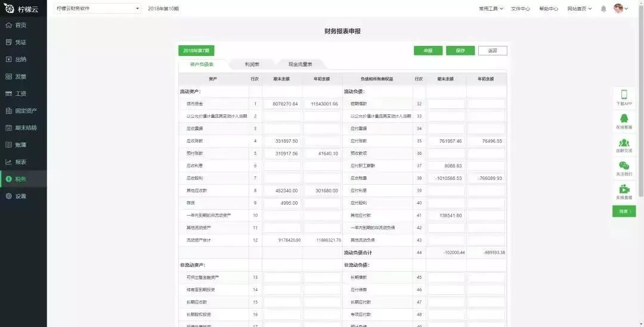Viewport: 644px width, 327px height.
Task: Edit 其他应收款 opening balance 301680.00
Action: tap(322, 191)
